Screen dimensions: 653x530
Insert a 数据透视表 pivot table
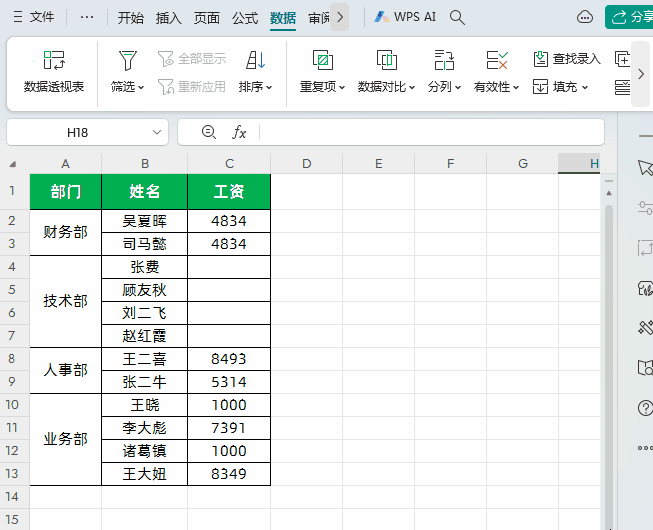coord(54,71)
